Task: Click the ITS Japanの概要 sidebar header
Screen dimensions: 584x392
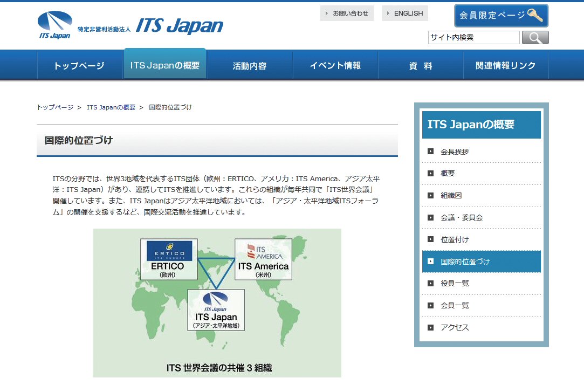Action: 481,125
